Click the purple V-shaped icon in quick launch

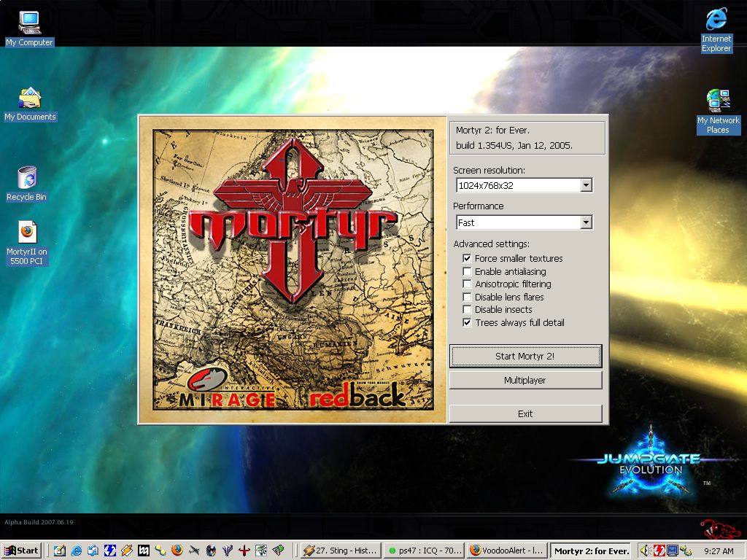point(228,551)
